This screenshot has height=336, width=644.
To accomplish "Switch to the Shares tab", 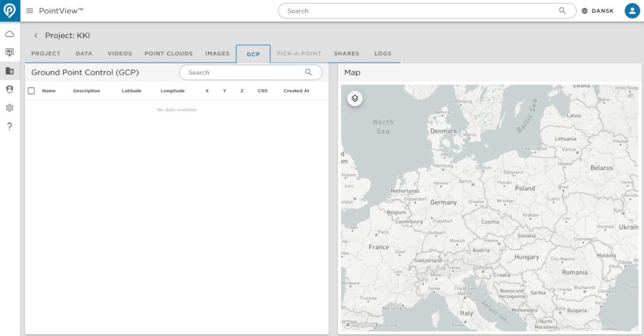I will (x=347, y=54).
